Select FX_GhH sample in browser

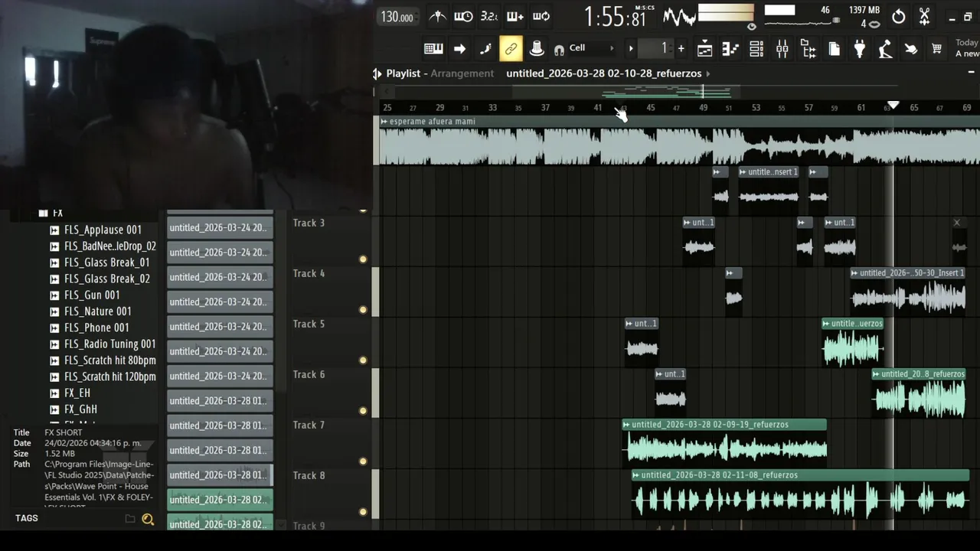[80, 409]
